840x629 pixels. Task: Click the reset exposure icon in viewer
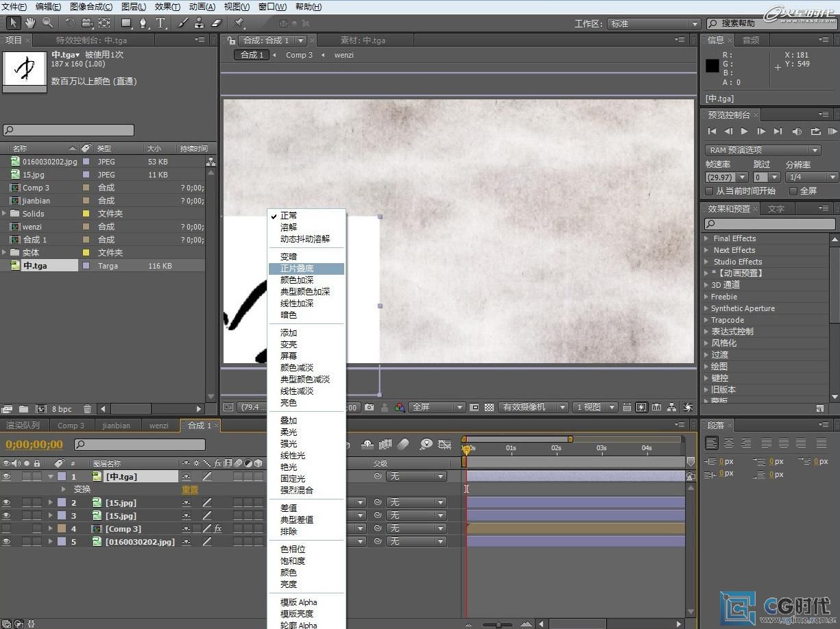pos(687,407)
